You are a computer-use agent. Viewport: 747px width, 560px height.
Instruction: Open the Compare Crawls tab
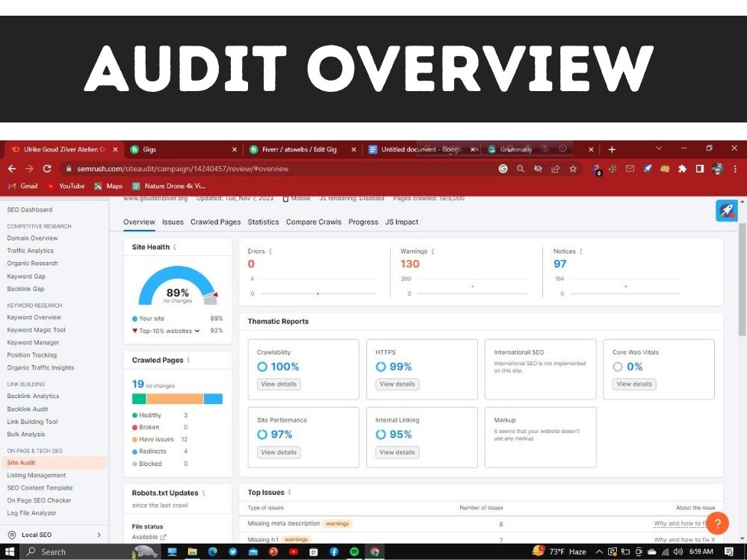pos(314,222)
